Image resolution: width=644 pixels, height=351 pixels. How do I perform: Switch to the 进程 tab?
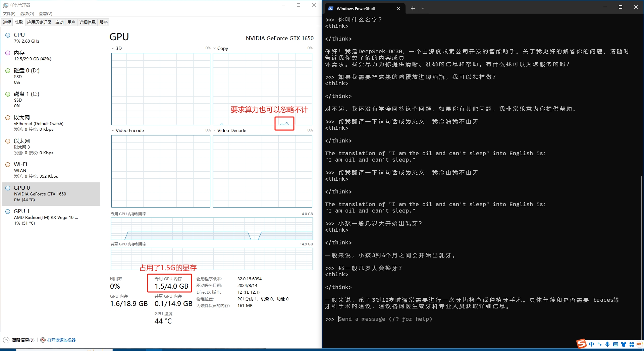[x=7, y=22]
